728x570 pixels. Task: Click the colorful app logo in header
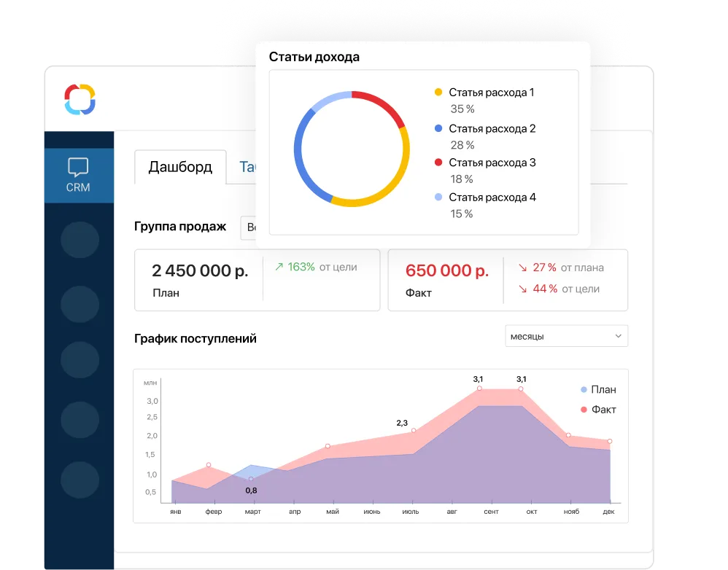[x=80, y=99]
